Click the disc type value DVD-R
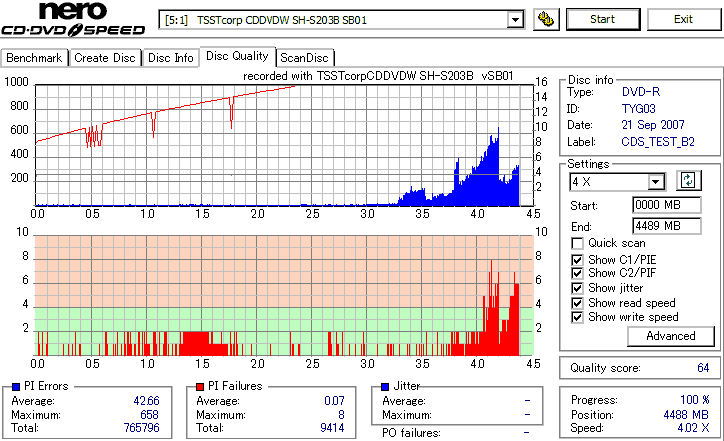This screenshot has height=441, width=724. (641, 92)
